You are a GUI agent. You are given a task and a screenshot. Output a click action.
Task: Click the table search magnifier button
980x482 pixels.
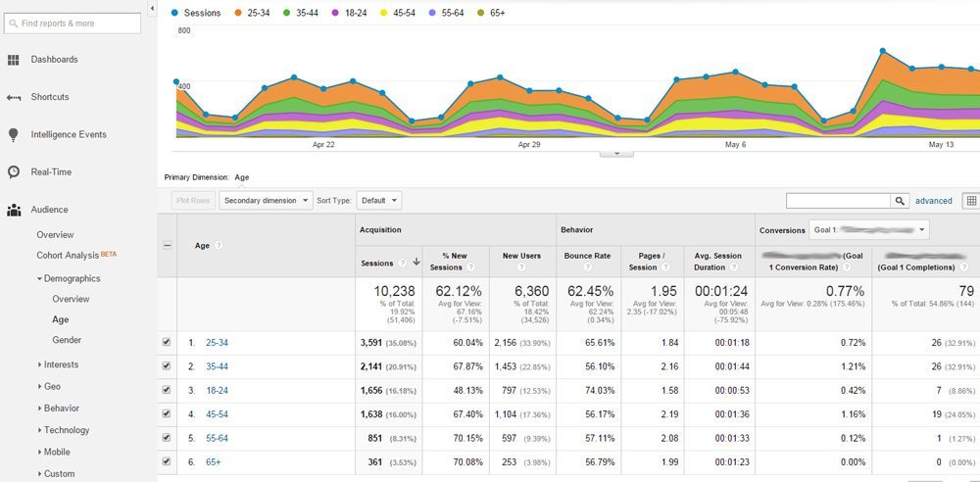[900, 201]
